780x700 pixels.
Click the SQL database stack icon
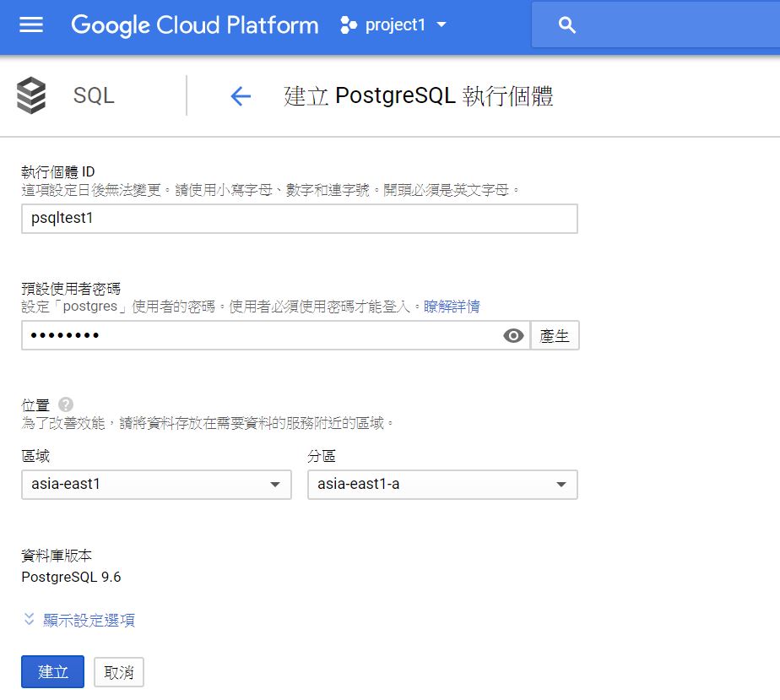[x=31, y=95]
